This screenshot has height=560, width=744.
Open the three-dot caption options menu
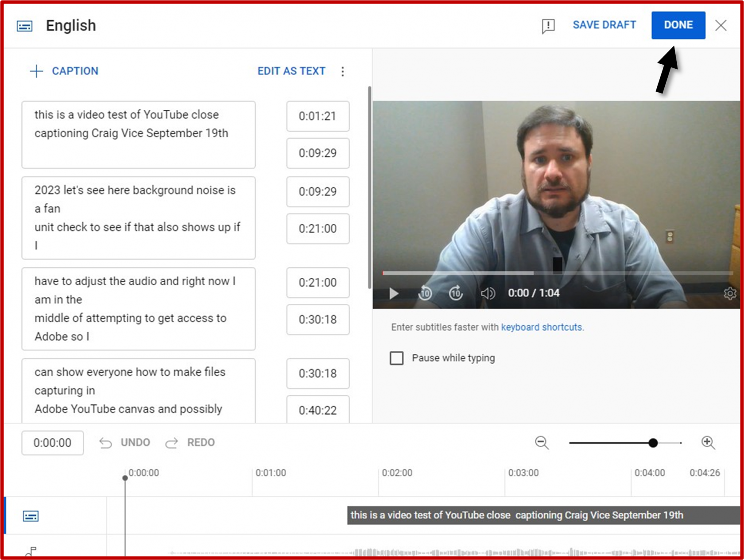point(342,71)
